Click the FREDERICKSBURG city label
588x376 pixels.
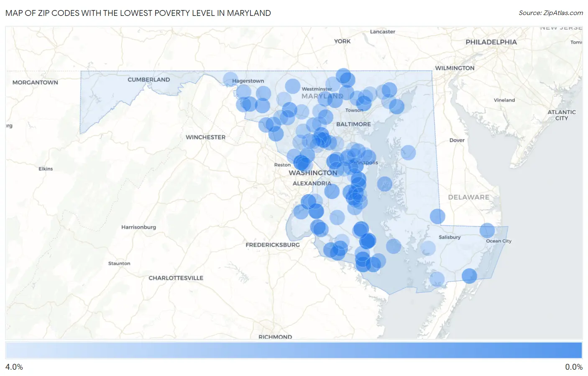click(x=273, y=245)
